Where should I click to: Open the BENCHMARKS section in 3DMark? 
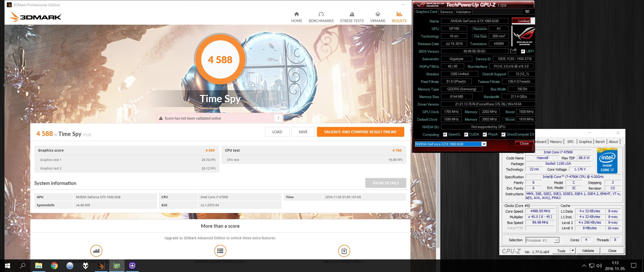[x=321, y=17]
